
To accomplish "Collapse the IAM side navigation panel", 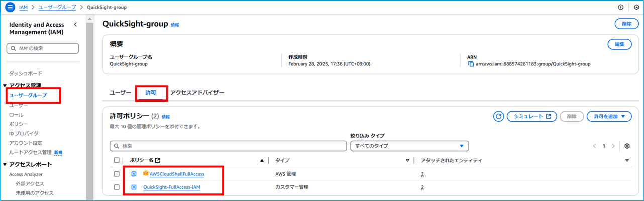I will [75, 24].
